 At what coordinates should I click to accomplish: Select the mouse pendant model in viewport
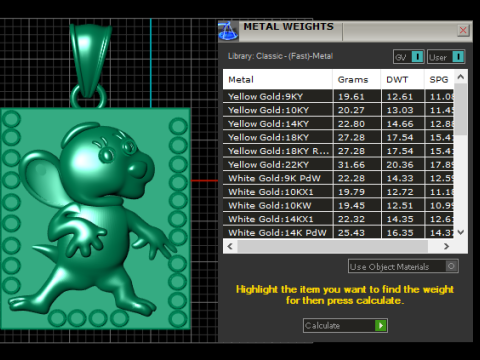pyautogui.click(x=95, y=218)
